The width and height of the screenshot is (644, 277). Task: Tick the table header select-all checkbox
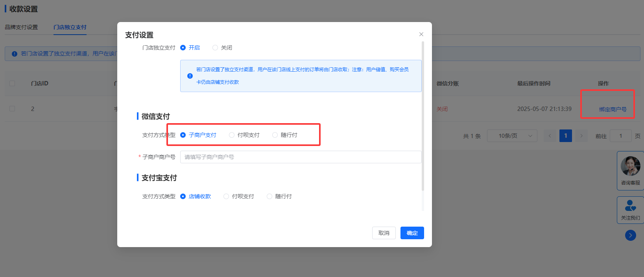[12, 83]
